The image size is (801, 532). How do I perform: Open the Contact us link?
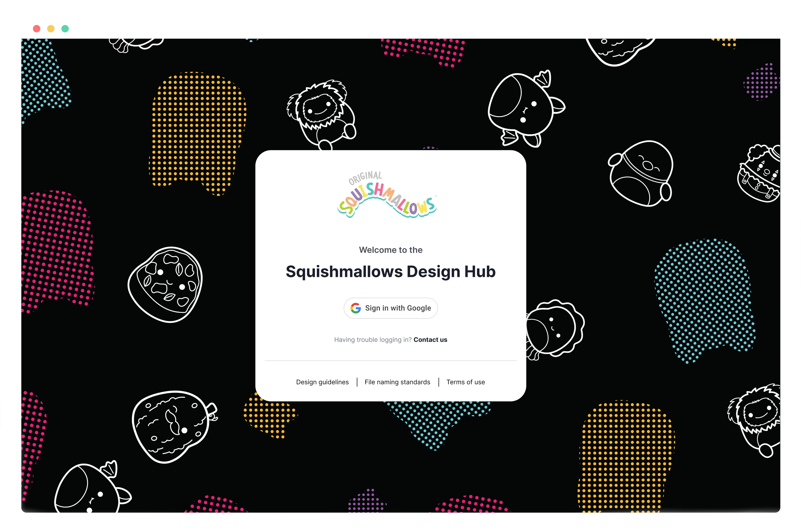[x=430, y=340]
